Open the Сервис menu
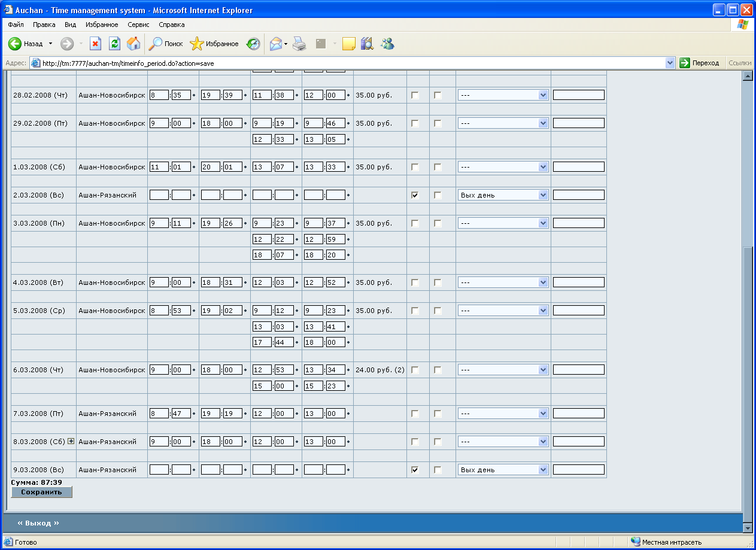756x550 pixels. [x=138, y=25]
